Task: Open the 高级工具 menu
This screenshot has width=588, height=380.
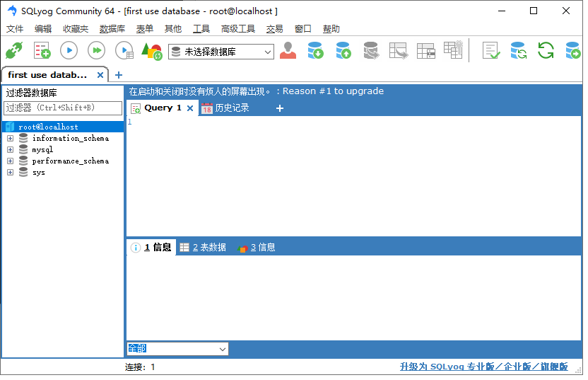Action: [238, 29]
